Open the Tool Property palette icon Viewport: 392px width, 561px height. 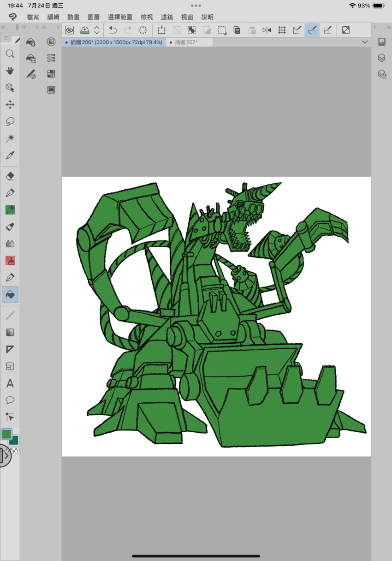pyautogui.click(x=31, y=58)
